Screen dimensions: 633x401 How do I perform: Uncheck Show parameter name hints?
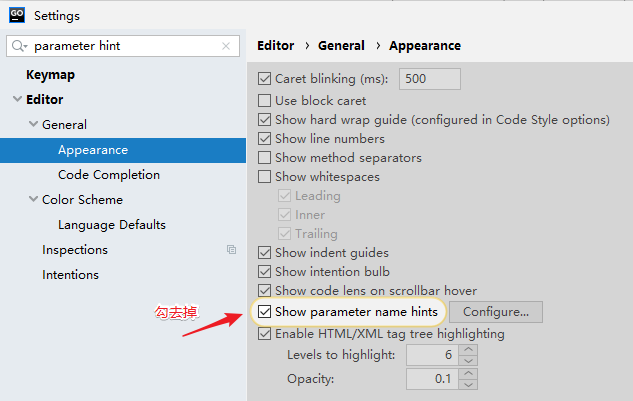(265, 312)
